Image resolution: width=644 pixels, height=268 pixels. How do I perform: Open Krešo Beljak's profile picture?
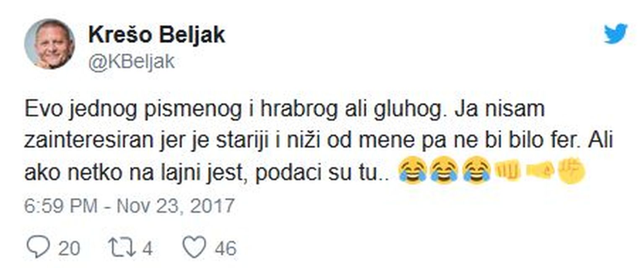(x=49, y=44)
